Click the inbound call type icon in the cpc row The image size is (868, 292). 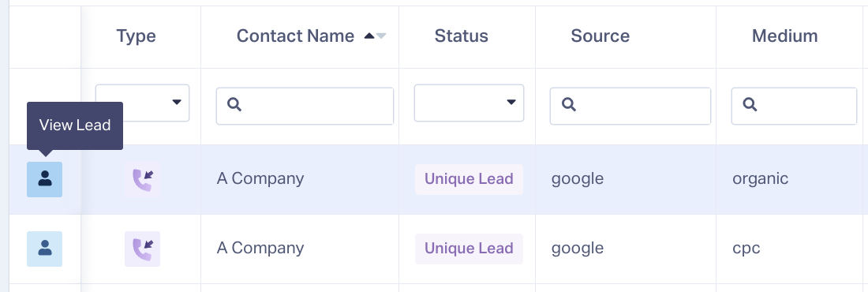[142, 249]
